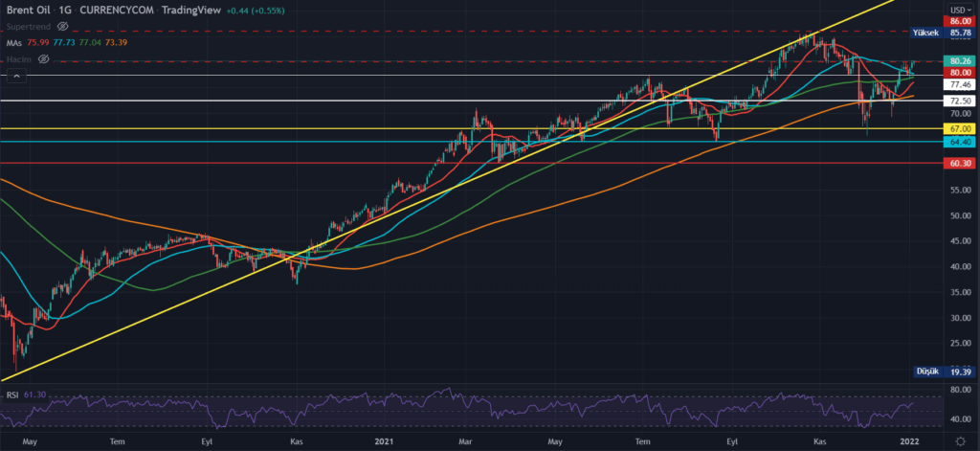This screenshot has width=980, height=451.
Task: Select the 1G interval label in the title
Action: [65, 9]
